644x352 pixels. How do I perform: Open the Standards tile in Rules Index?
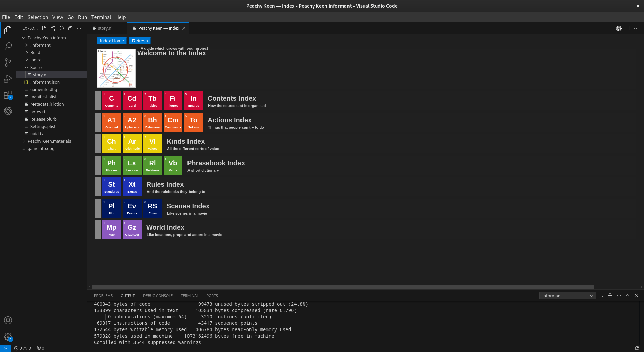click(x=112, y=187)
